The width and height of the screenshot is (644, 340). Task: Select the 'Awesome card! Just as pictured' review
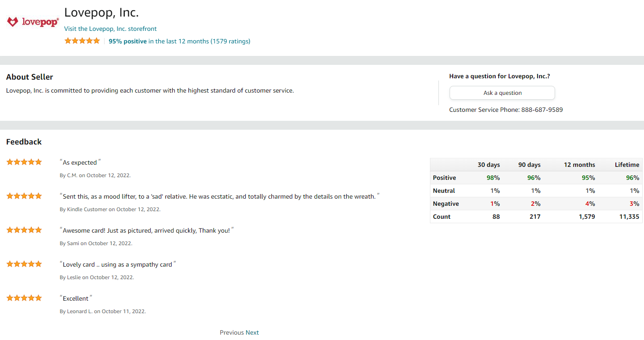[x=147, y=230]
